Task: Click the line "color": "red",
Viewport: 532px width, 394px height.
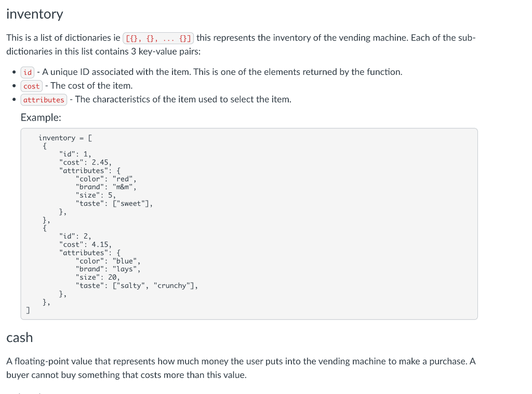Action: point(106,179)
